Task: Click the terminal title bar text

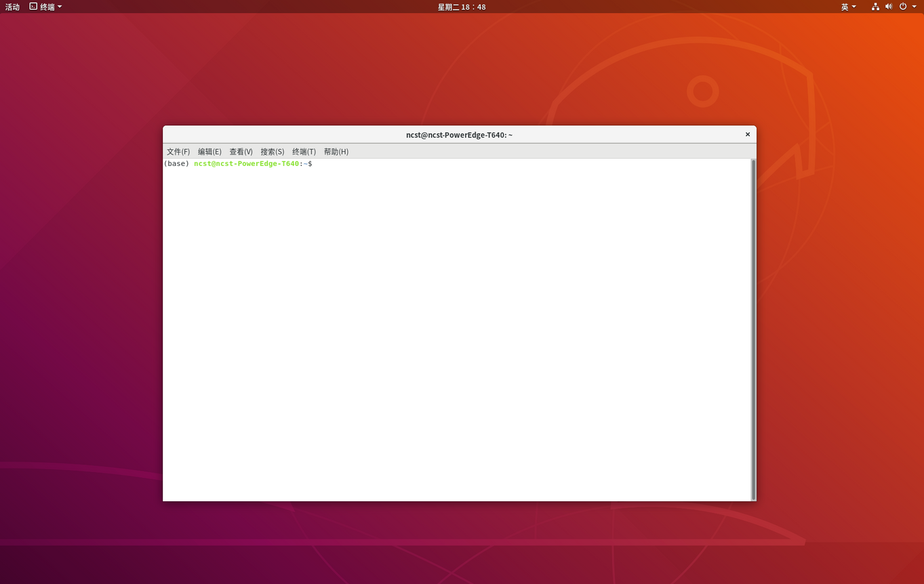Action: 459,135
